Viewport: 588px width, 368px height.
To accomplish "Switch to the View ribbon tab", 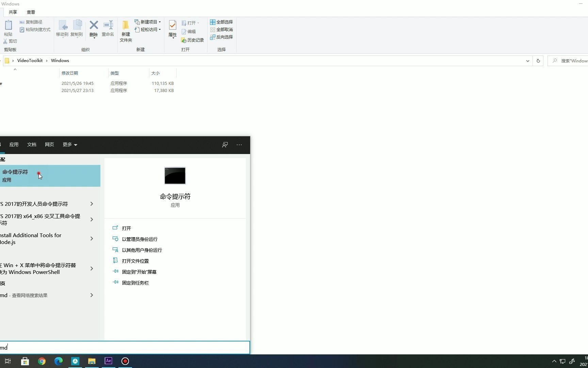I will pyautogui.click(x=31, y=12).
